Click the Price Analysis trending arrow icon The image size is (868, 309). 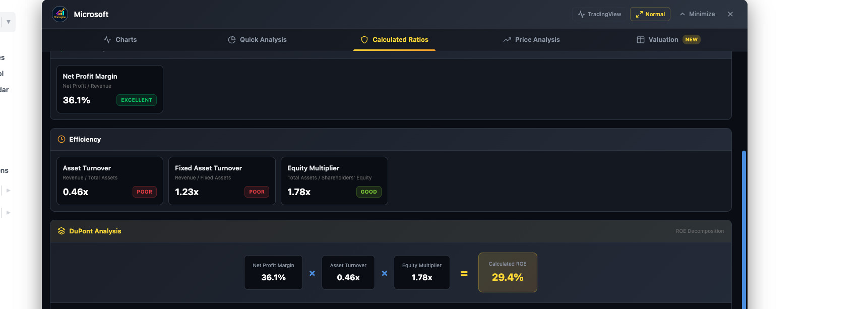click(507, 40)
